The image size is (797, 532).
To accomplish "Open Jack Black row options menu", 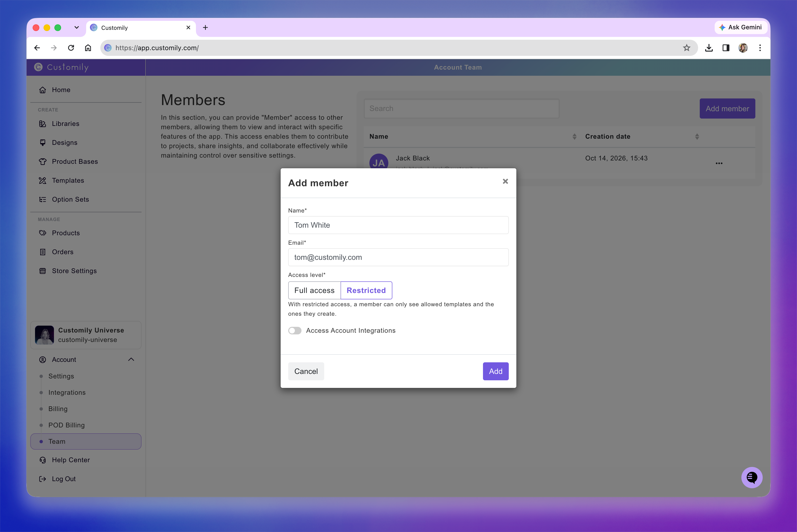I will coord(719,163).
